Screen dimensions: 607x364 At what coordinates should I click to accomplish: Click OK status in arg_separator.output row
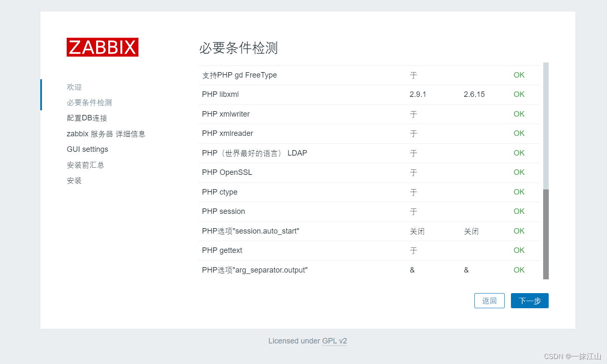coord(519,270)
